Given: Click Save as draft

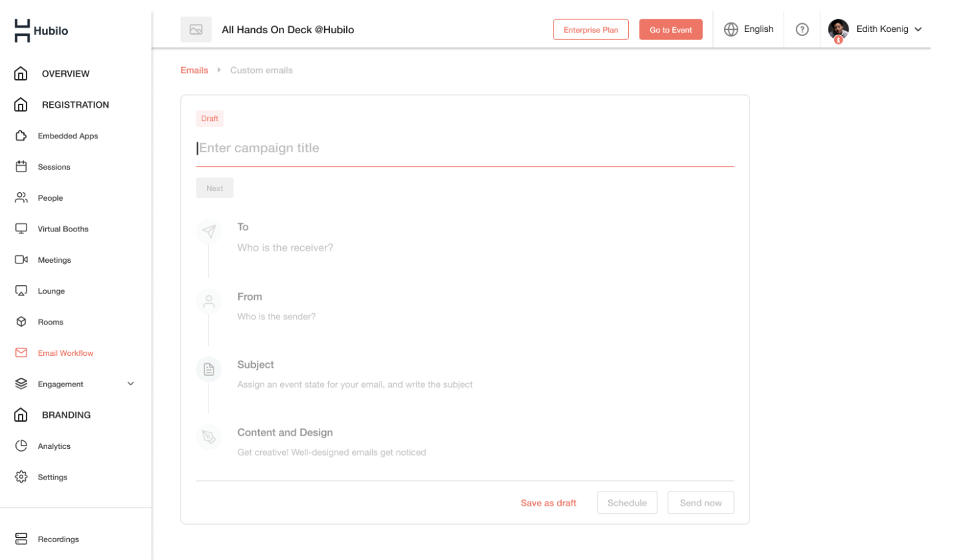Looking at the screenshot, I should 548,503.
